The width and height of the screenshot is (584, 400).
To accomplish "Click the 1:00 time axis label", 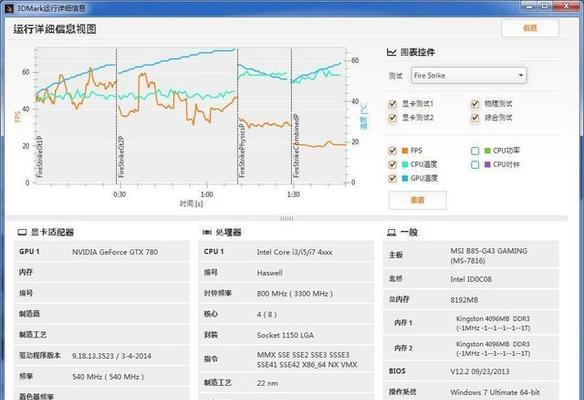I will coord(206,194).
